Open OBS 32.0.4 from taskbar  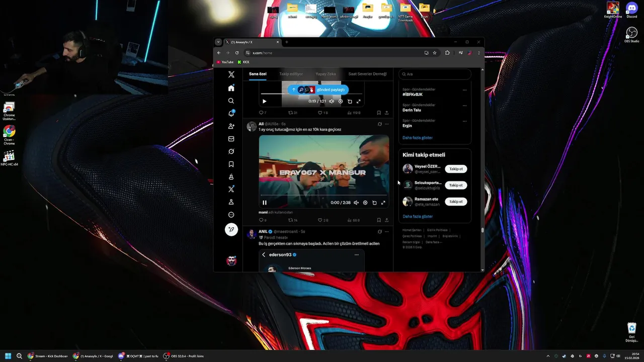tap(184, 356)
